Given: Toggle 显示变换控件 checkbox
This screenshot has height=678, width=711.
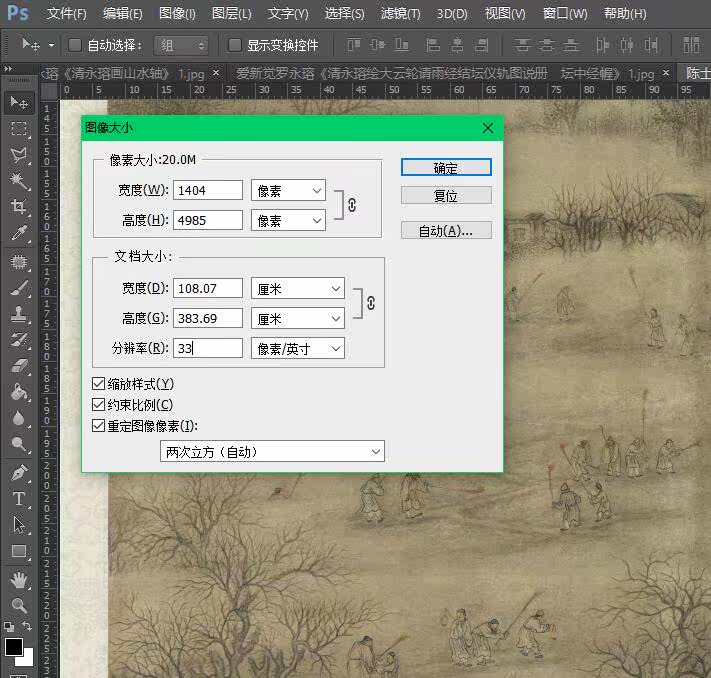Looking at the screenshot, I should point(234,45).
